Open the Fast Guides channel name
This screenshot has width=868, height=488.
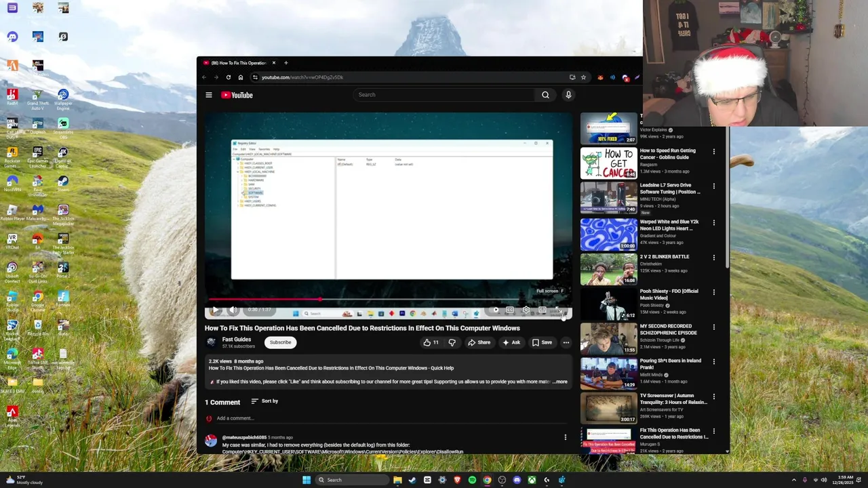tap(237, 340)
